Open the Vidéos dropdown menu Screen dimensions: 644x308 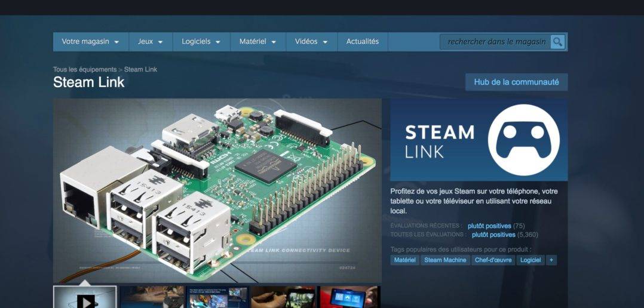[311, 42]
